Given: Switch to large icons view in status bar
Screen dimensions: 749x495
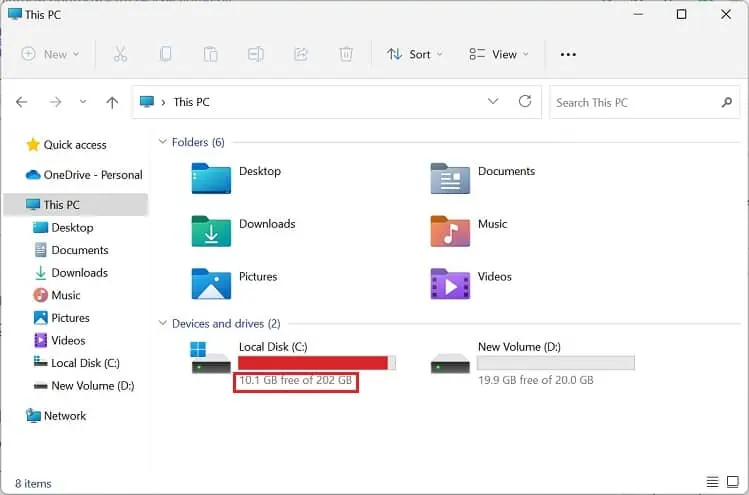Looking at the screenshot, I should pos(733,482).
